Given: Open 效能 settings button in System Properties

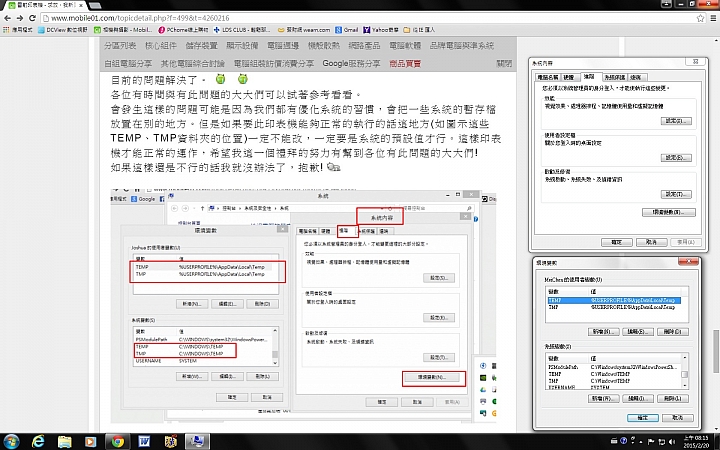Looking at the screenshot, I should 676,121.
